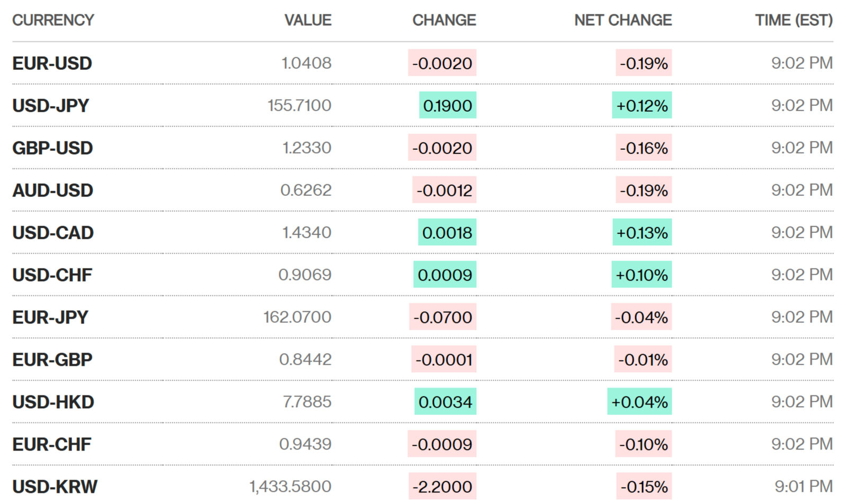Viewport: 846px width, 504px height.
Task: Click the red -2.2000 change badge
Action: [442, 487]
